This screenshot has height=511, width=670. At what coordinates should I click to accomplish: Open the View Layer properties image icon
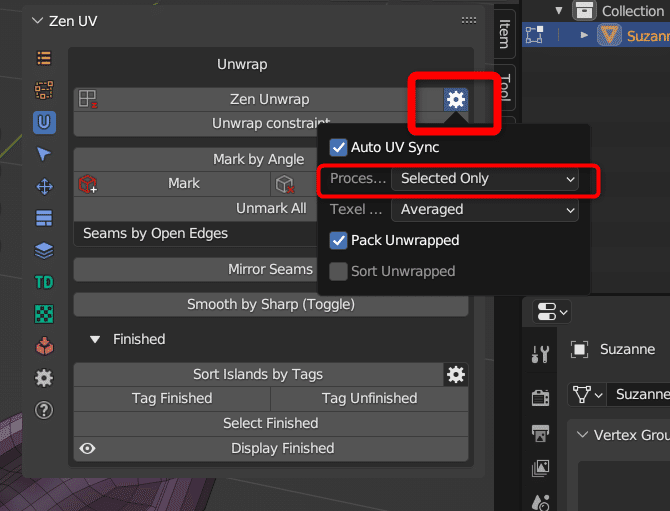pos(540,468)
